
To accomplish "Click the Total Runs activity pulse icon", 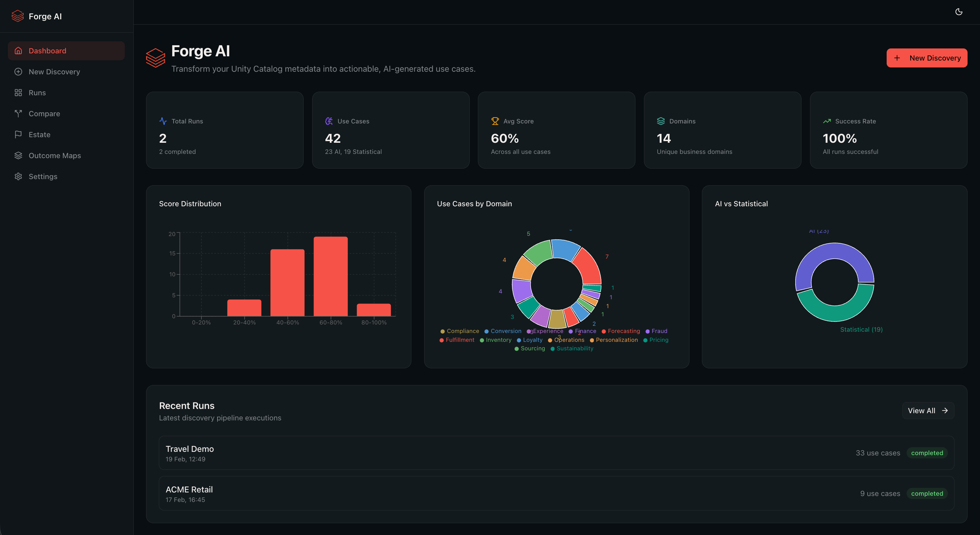I will point(163,121).
